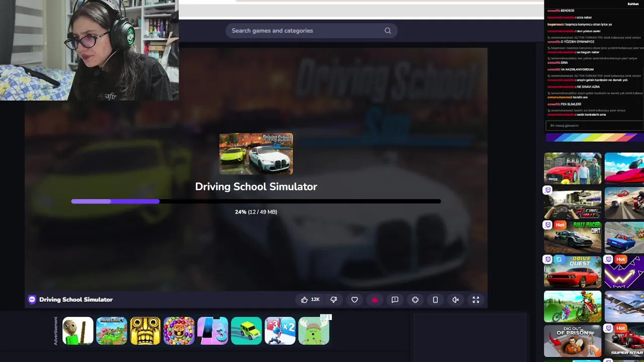Open the racing steering wheel game thumbnail
The image size is (644, 362).
[573, 203]
